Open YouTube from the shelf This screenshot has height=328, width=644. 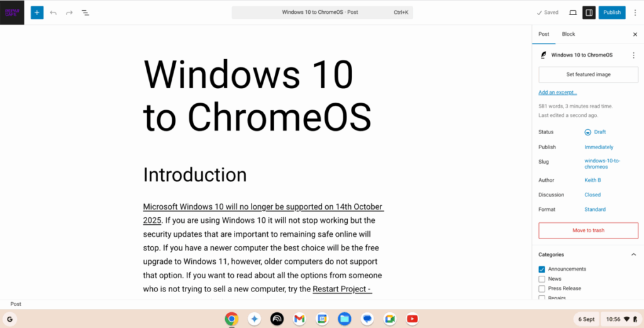[x=412, y=319]
